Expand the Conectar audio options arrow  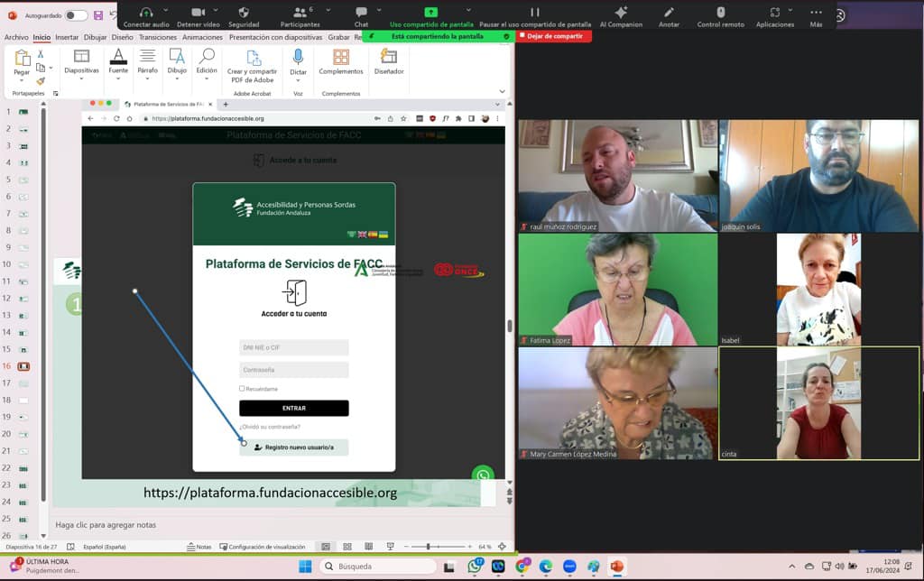click(166, 10)
